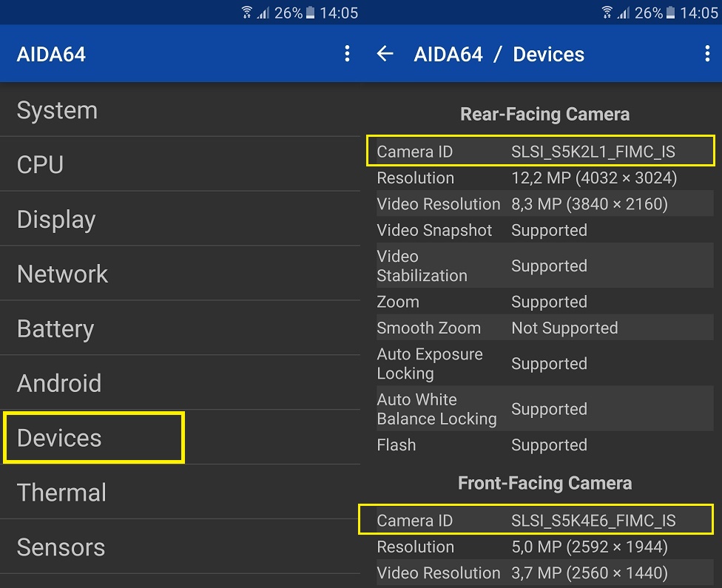Image resolution: width=722 pixels, height=588 pixels.
Task: Tap the rear Camera ID SLSI_S5K2L1 row
Action: pos(541,152)
